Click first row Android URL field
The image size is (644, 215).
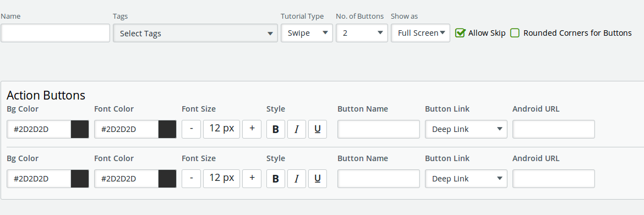coord(554,129)
